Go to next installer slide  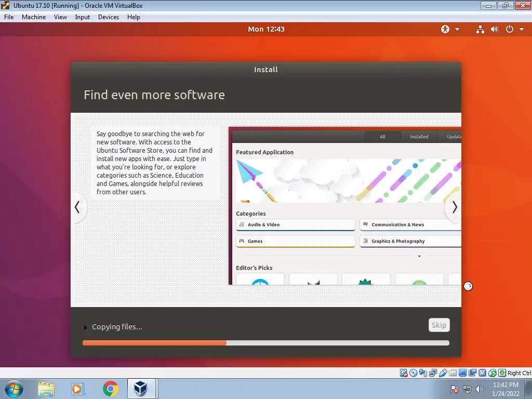[454, 207]
